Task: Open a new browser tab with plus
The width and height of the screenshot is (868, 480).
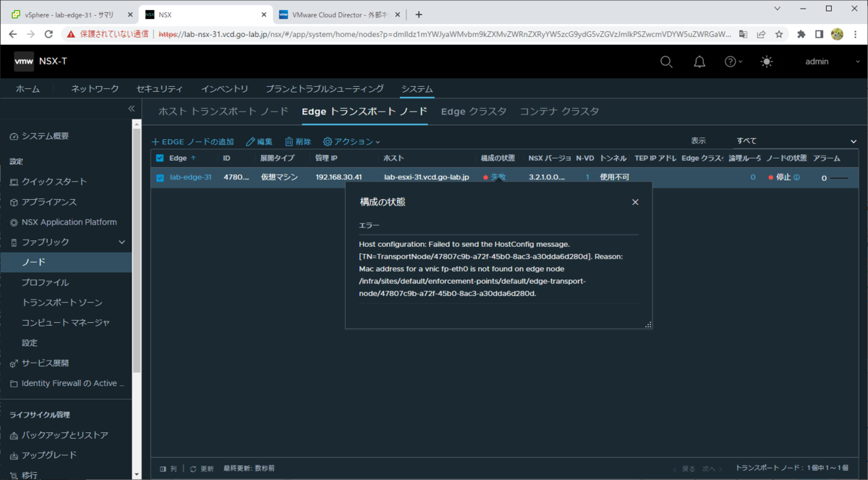Action: 419,14
